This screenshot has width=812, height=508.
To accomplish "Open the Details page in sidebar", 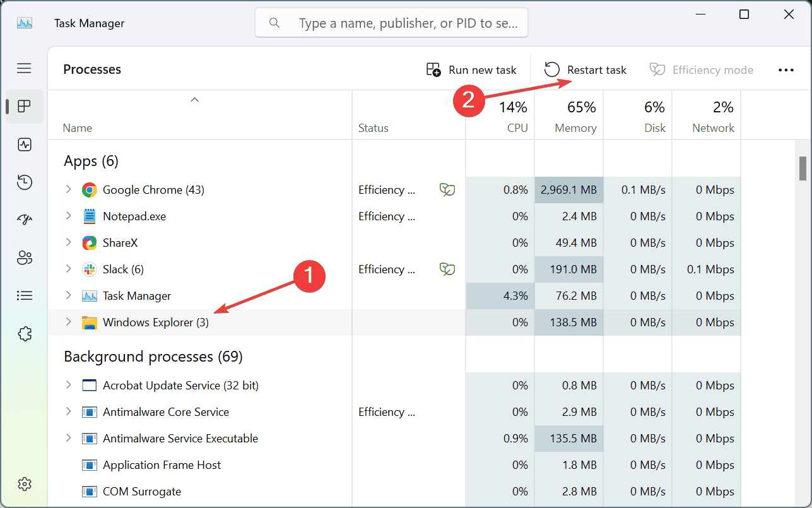I will [25, 295].
